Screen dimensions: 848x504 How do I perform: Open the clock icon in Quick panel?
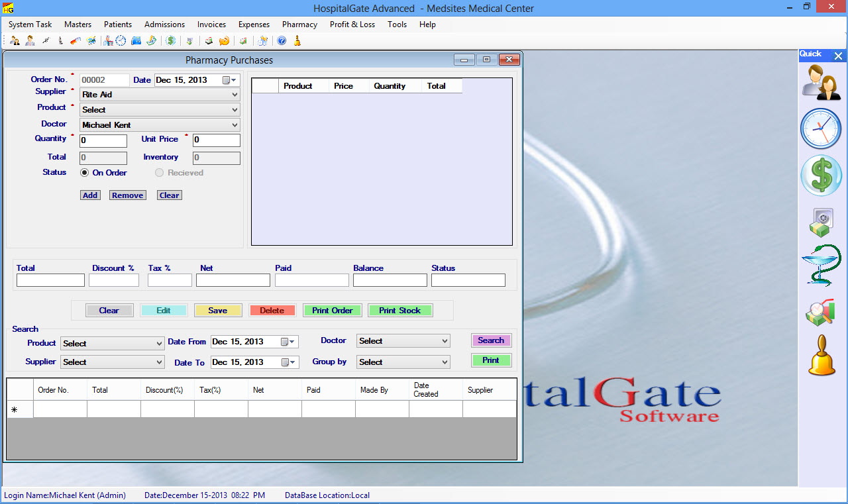pyautogui.click(x=821, y=128)
